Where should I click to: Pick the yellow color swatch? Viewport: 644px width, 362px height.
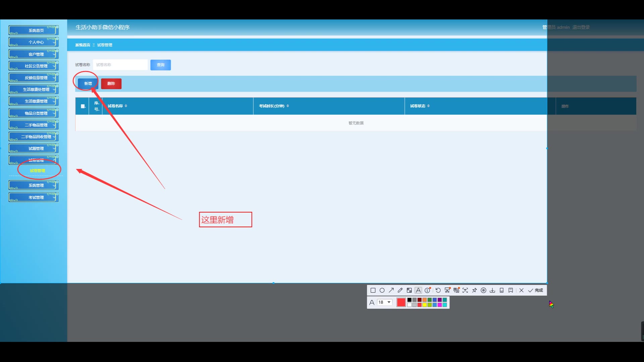(x=424, y=305)
